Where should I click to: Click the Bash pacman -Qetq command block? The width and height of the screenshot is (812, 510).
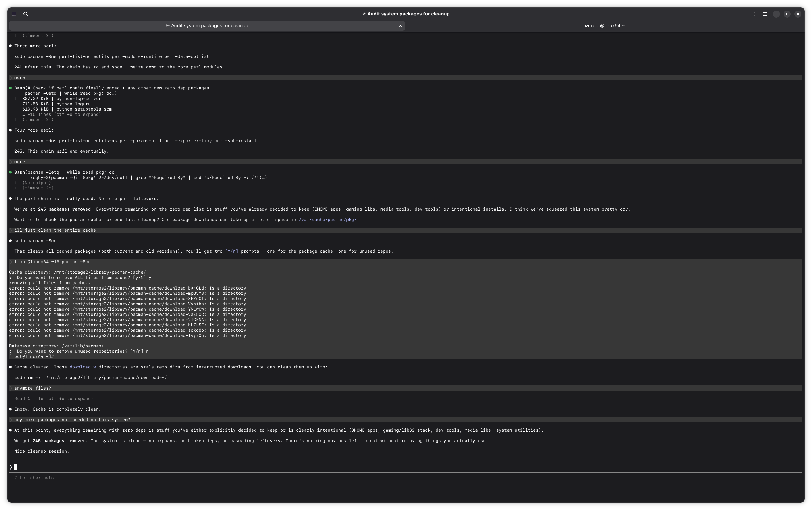[64, 172]
